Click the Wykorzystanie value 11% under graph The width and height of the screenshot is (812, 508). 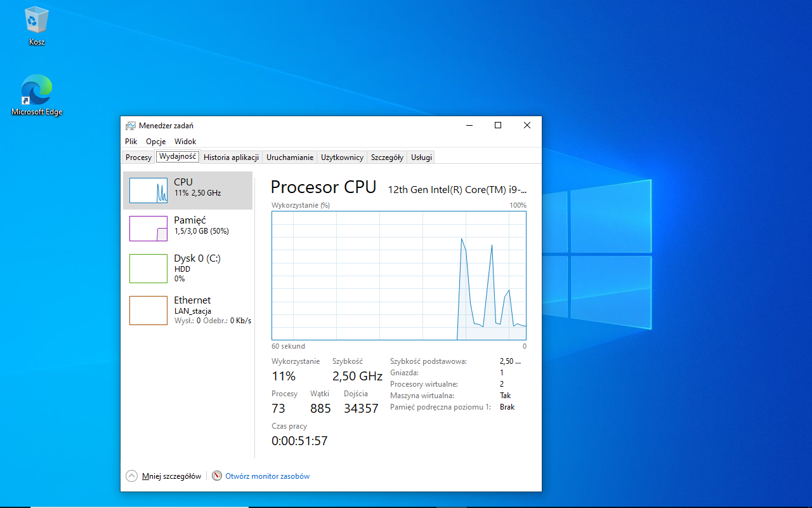click(284, 376)
